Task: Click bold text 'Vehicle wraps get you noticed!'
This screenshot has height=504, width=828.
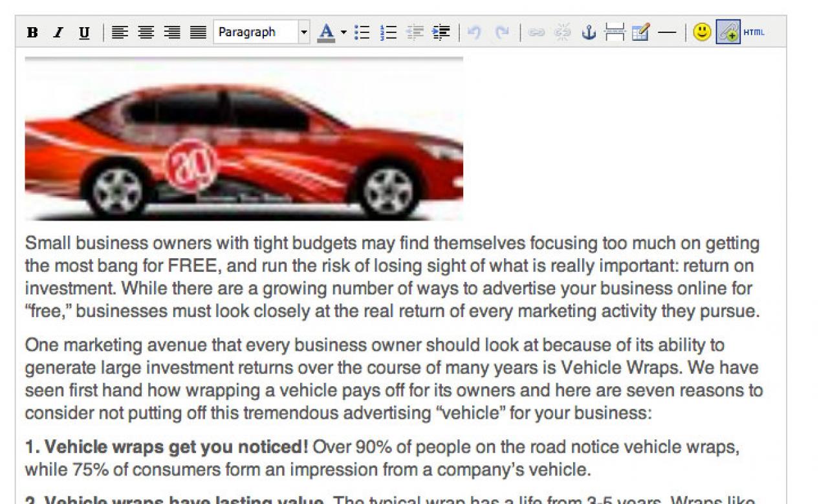Action: 177,446
